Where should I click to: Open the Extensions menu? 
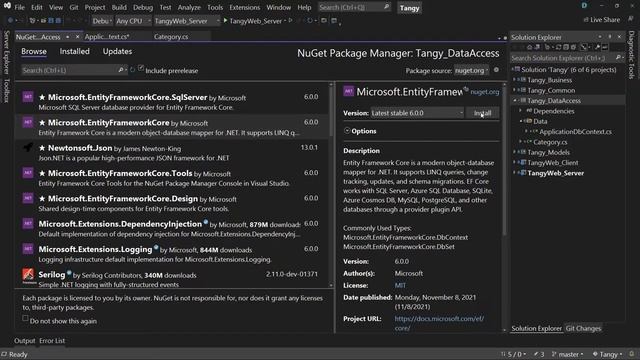coord(244,7)
